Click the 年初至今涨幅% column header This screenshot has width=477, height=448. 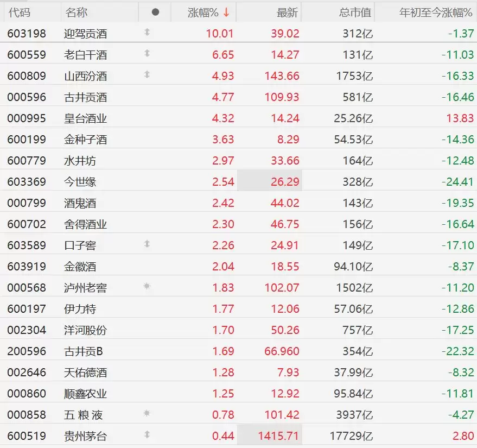point(436,12)
